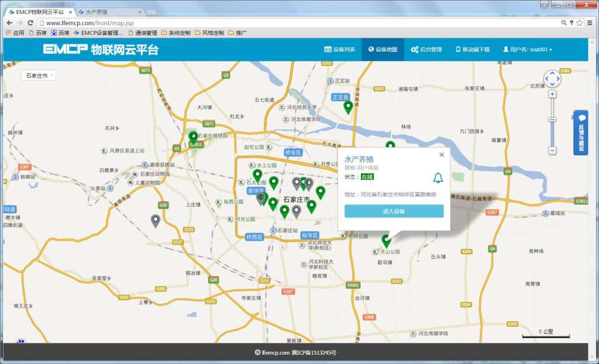The height and width of the screenshot is (364, 599).
Task: Open the 石家庄市 city selector dropdown
Action: 39,75
